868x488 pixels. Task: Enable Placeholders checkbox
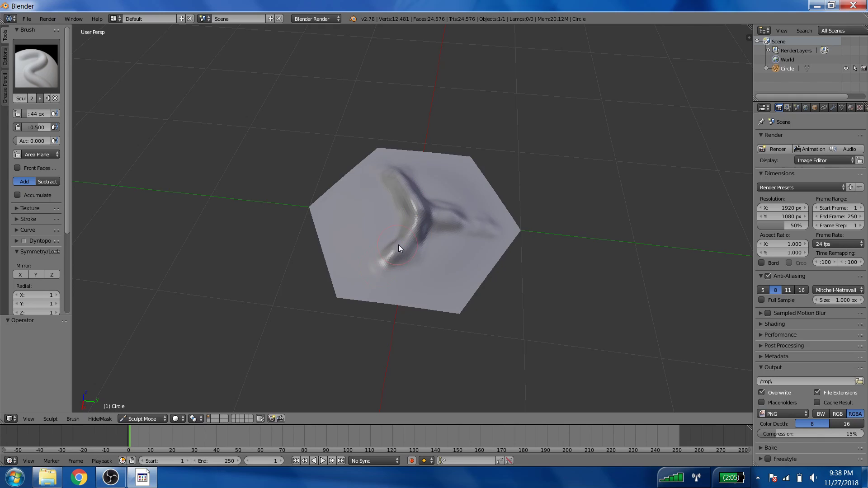762,402
